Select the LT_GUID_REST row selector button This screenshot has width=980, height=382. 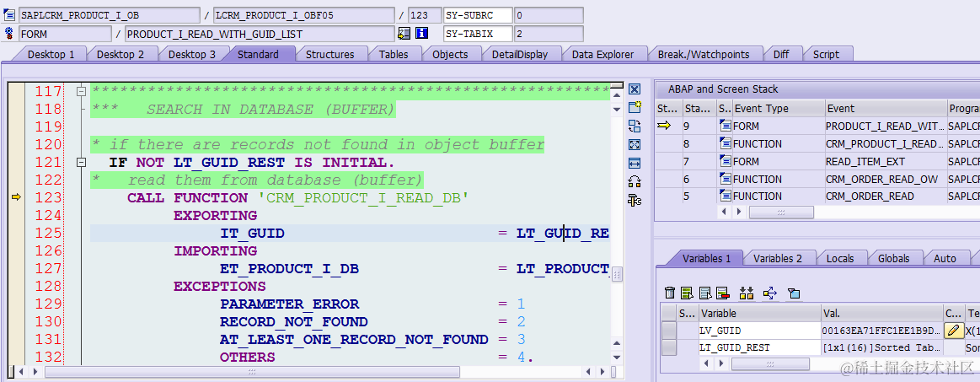pyautogui.click(x=669, y=347)
